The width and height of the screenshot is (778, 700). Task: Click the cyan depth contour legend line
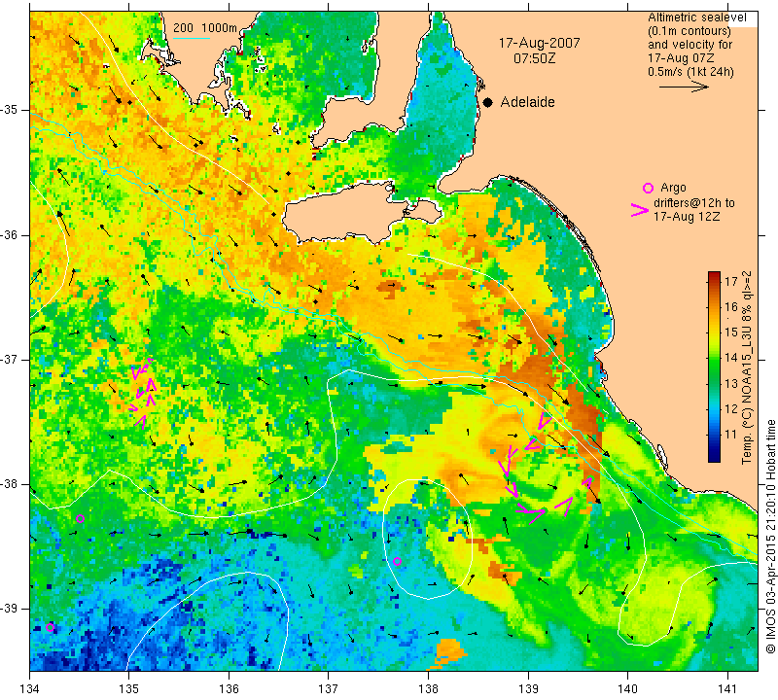(192, 38)
